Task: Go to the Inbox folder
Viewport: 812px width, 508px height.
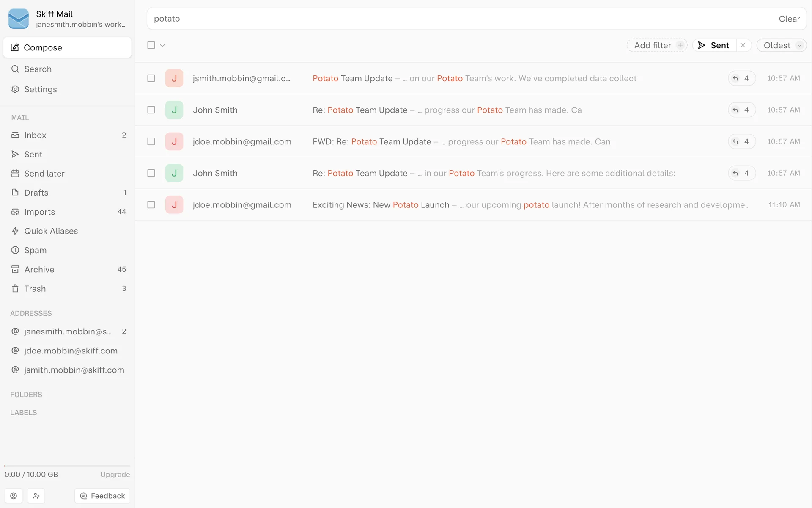Action: (35, 135)
